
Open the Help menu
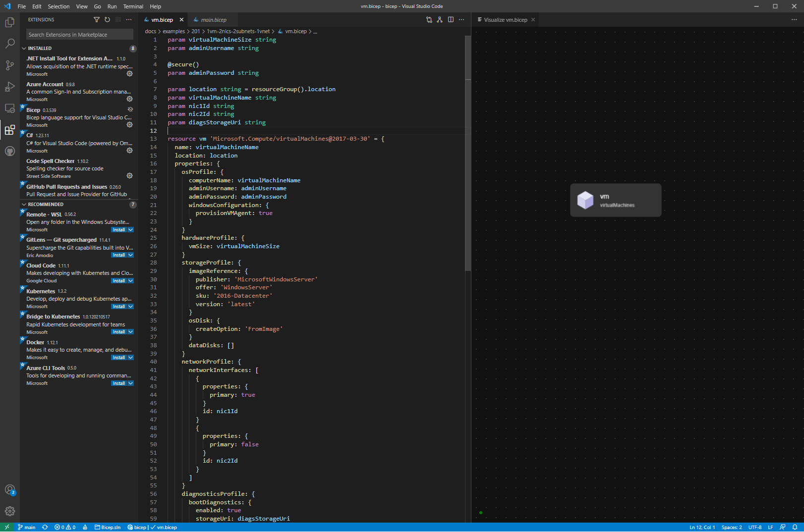point(156,6)
